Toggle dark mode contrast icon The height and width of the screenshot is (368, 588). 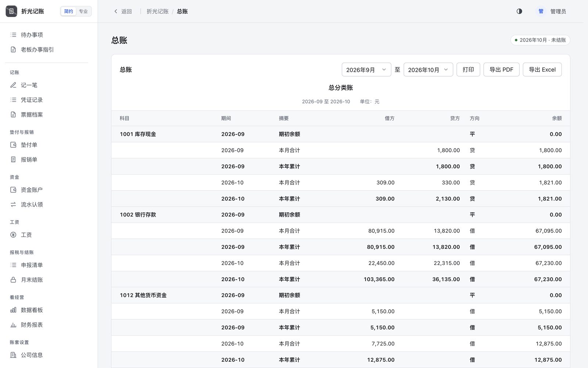point(519,11)
